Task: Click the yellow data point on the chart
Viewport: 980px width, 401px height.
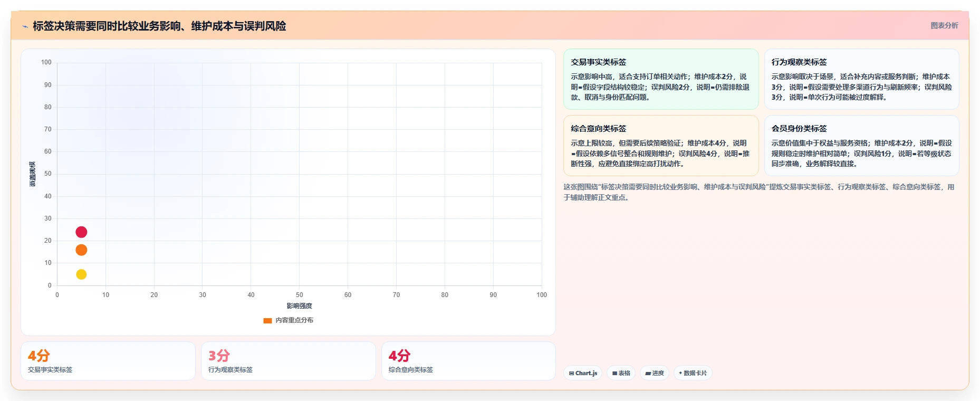Action: 81,274
